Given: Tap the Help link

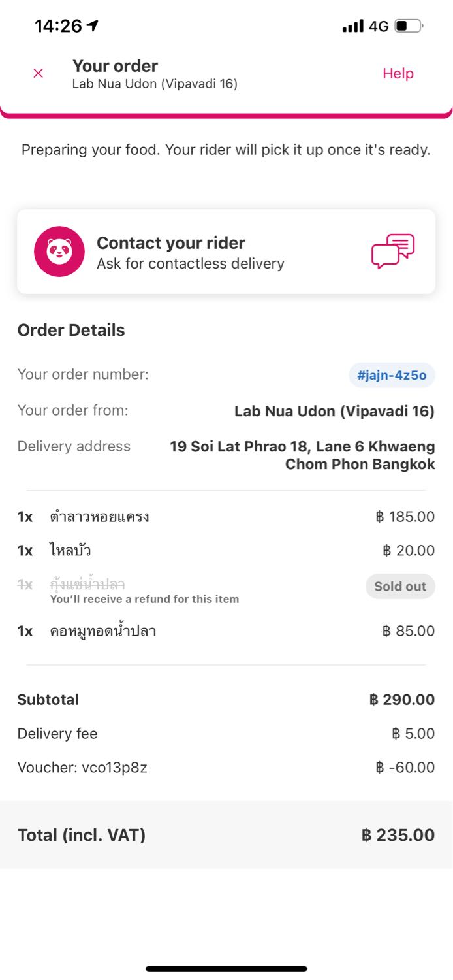Looking at the screenshot, I should pos(398,73).
